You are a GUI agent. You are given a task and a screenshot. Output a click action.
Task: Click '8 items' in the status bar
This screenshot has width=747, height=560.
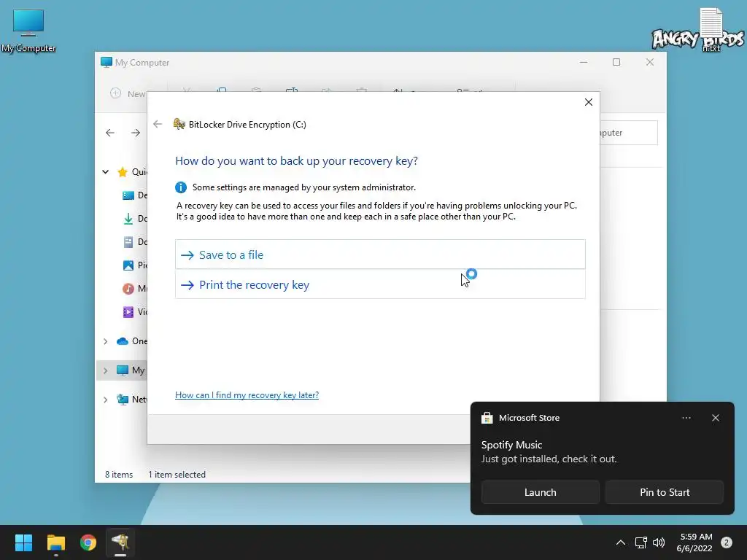[x=119, y=475]
